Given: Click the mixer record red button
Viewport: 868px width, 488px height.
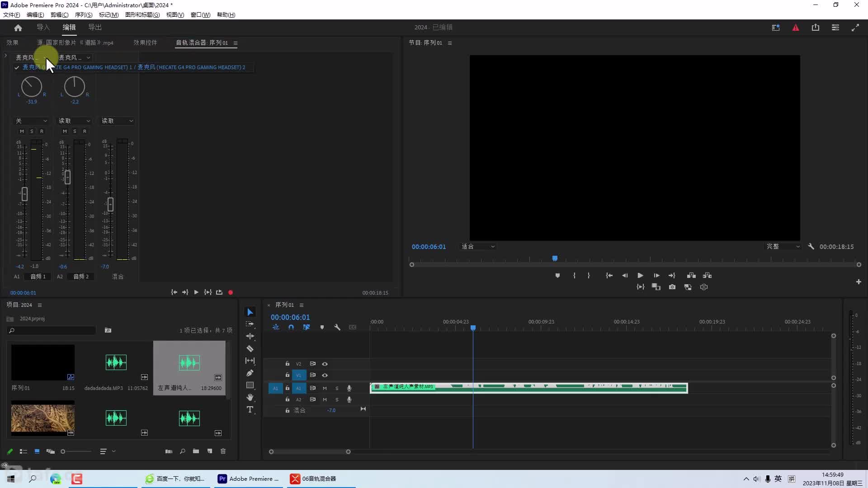Looking at the screenshot, I should point(231,293).
